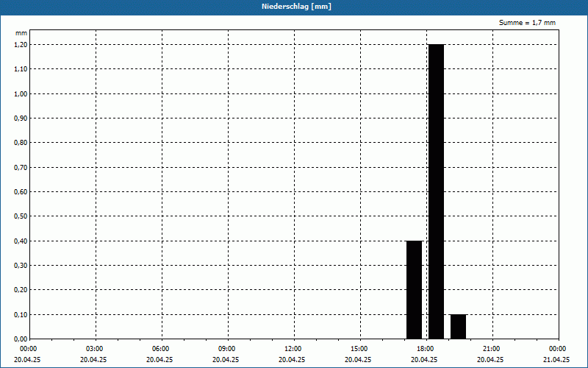Click the 0,60 y-axis label
This screenshot has width=588, height=368.
coord(21,192)
